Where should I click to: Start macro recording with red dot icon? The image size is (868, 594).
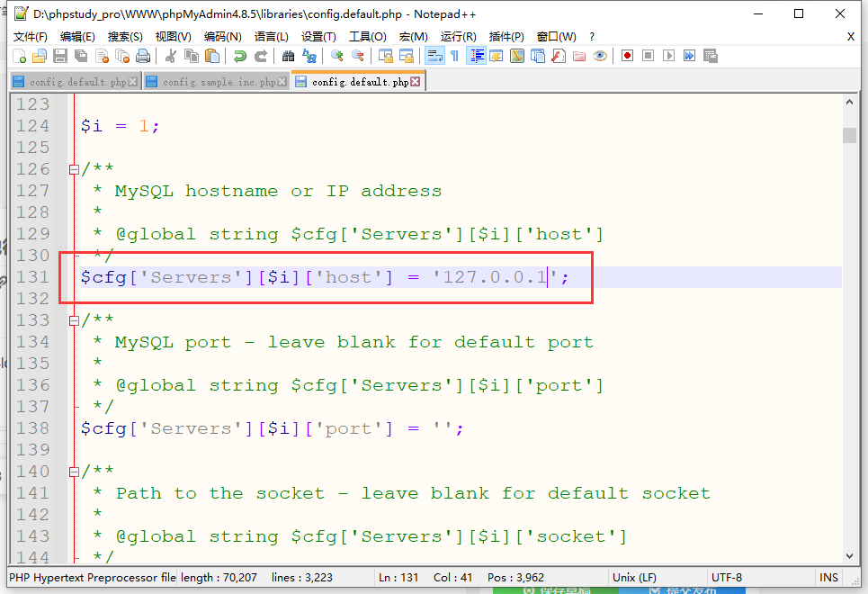[627, 56]
